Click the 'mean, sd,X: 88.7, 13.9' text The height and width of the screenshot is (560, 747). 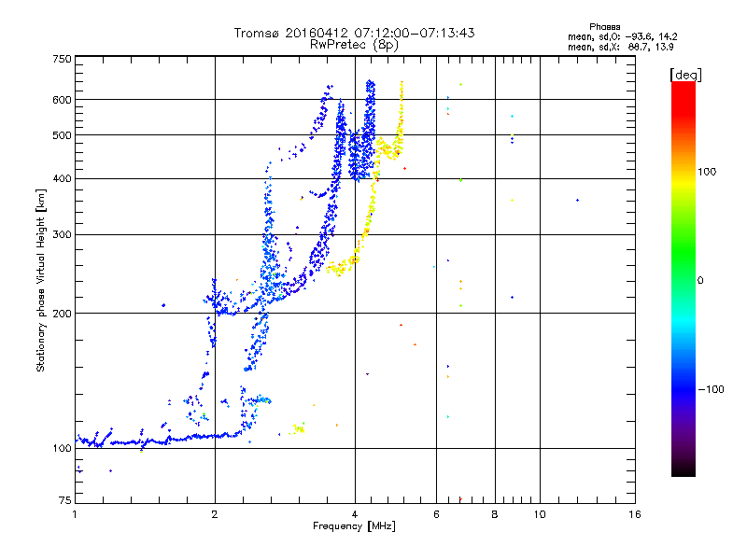coord(620,47)
